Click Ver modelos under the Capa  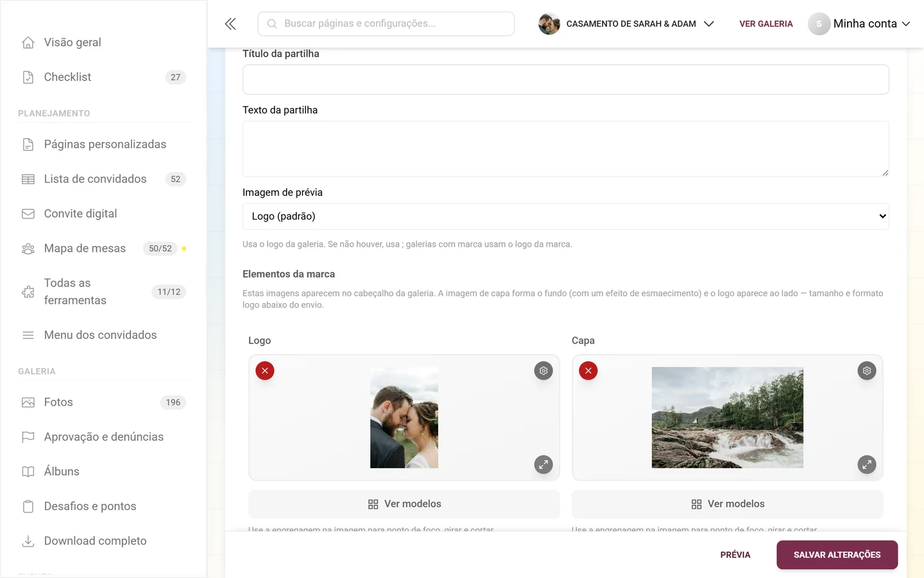728,504
